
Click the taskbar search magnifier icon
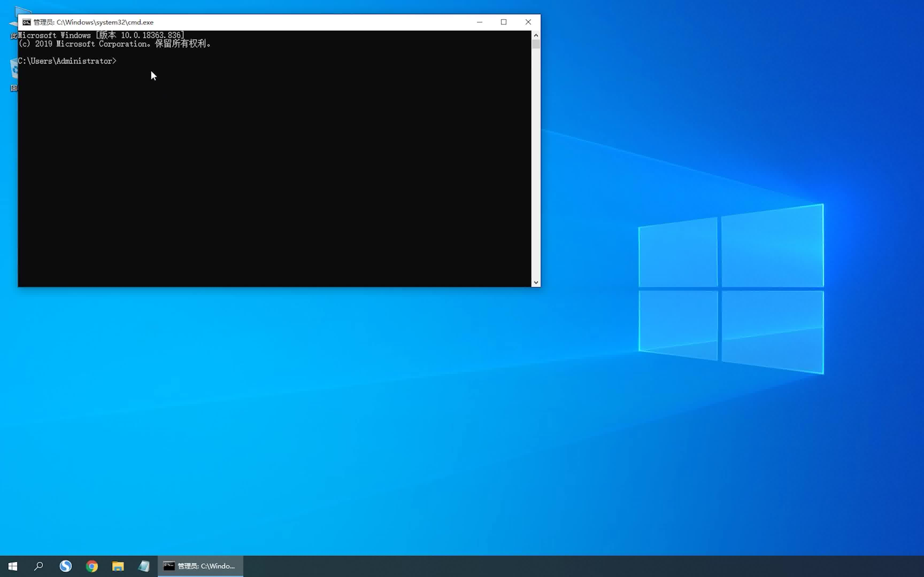coord(38,566)
